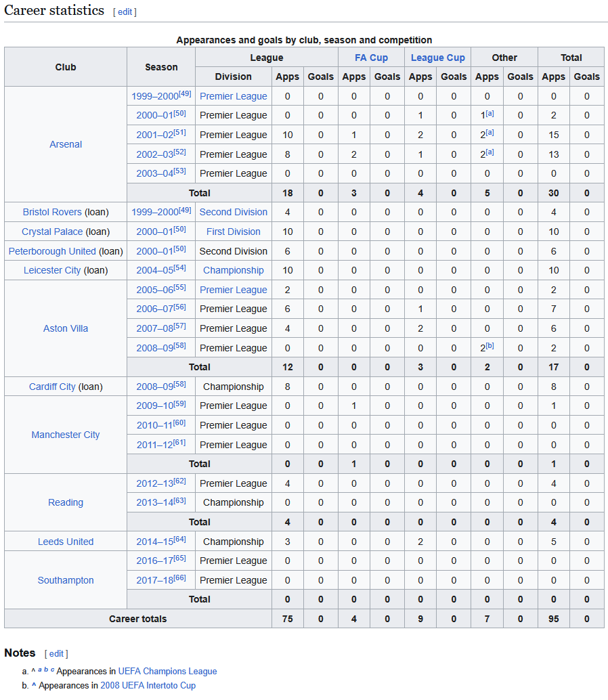608x700 pixels.
Task: Open Peterborough United's 2000–01 season link
Action: (154, 251)
